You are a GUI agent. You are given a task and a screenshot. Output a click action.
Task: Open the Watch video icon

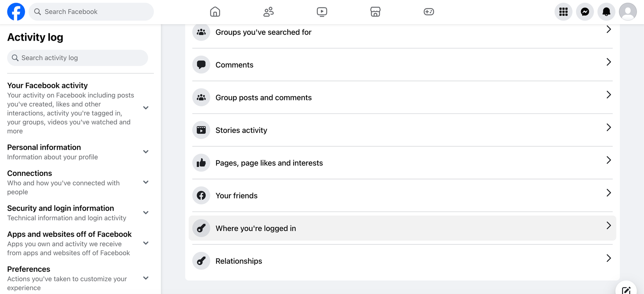[x=322, y=12]
